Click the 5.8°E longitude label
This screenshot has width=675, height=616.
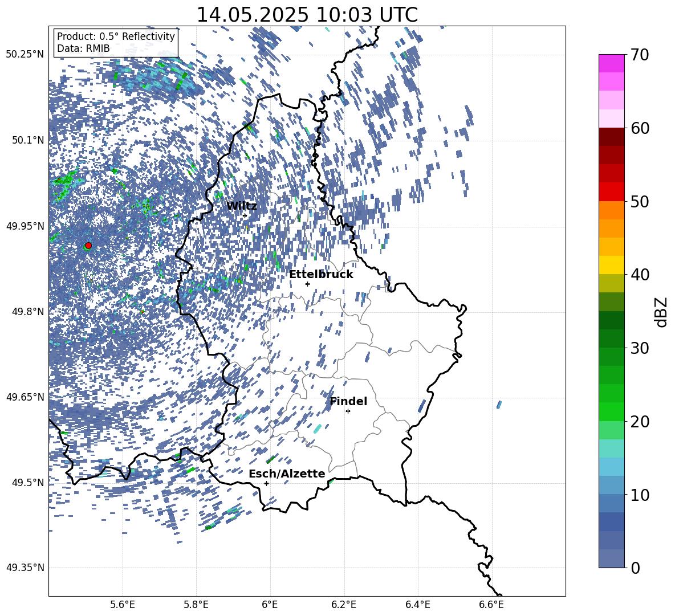click(x=196, y=605)
